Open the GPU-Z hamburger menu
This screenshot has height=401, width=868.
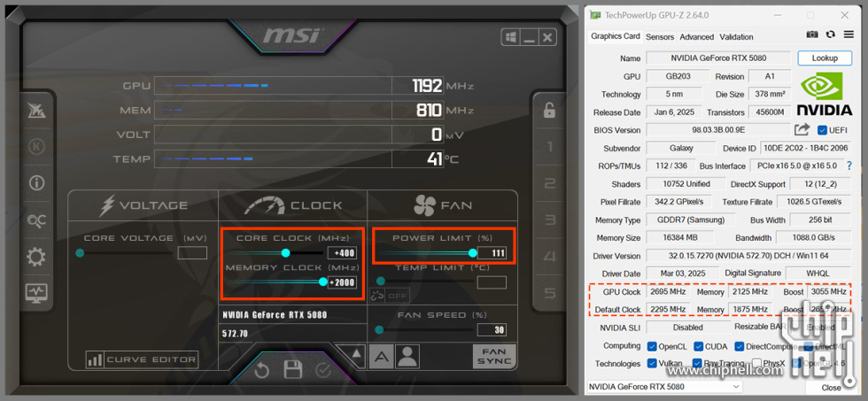tap(849, 35)
